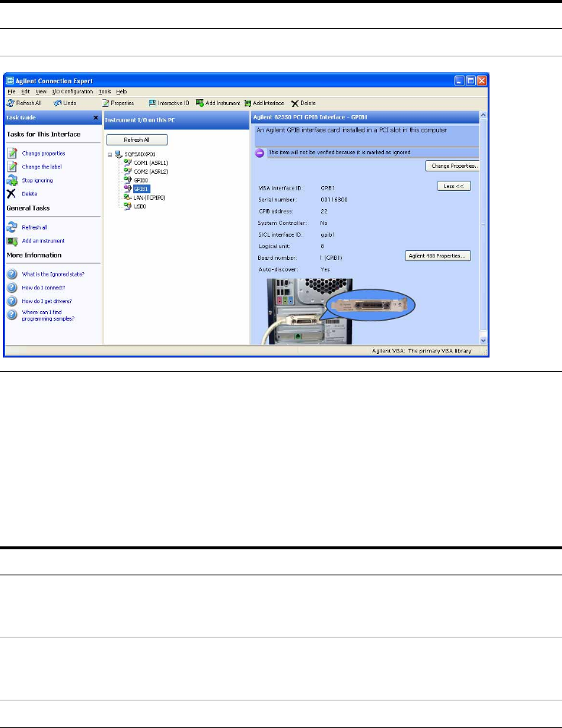Screen dimensions: 562x728
Task: Click the Stop ignoring task icon
Action: tap(12, 180)
